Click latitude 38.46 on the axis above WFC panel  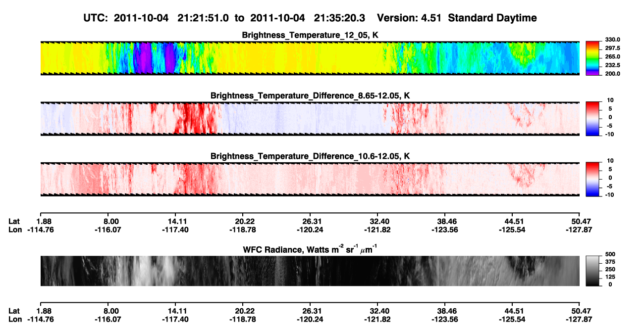click(447, 222)
